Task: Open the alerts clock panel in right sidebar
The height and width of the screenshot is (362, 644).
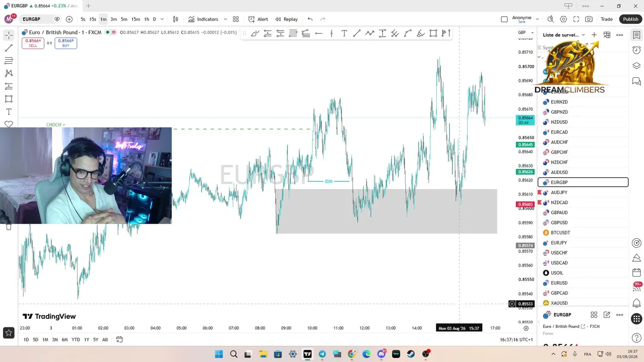Action: pyautogui.click(x=636, y=50)
